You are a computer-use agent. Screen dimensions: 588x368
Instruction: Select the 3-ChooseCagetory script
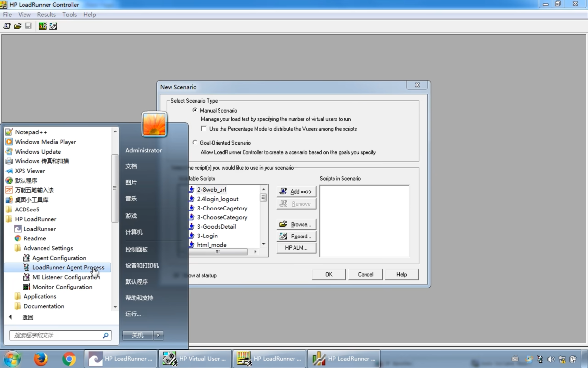(222, 208)
